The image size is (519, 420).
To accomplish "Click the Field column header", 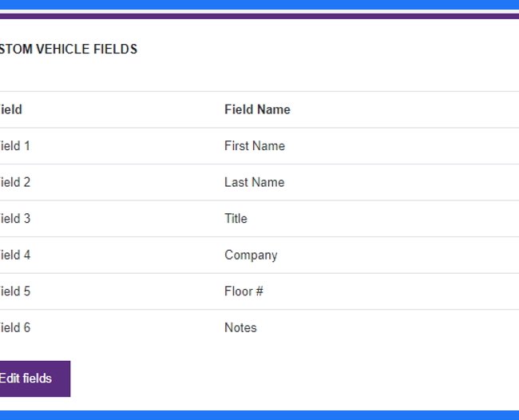I will pyautogui.click(x=11, y=109).
